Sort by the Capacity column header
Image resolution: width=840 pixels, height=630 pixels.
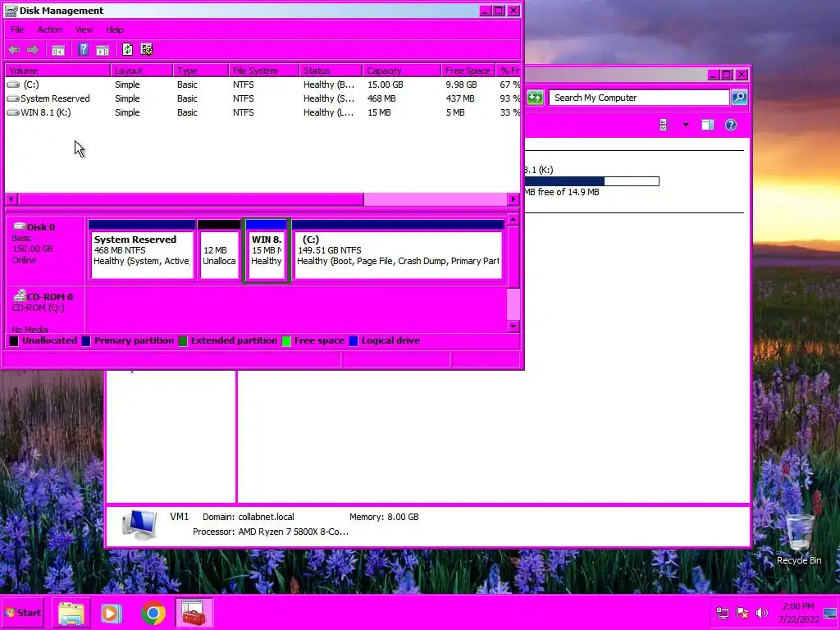coord(402,71)
